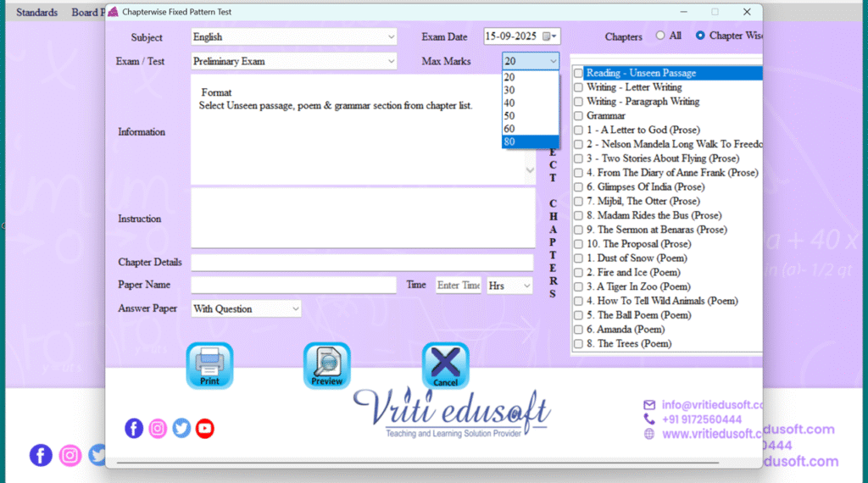Open the YouTube icon in dialog footer

coord(205,429)
